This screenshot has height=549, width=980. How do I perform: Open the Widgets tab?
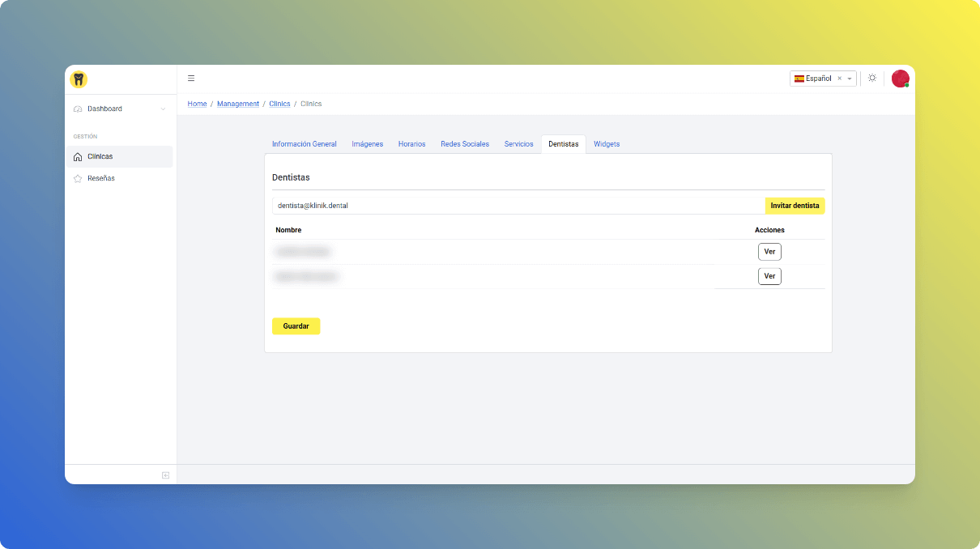coord(607,144)
